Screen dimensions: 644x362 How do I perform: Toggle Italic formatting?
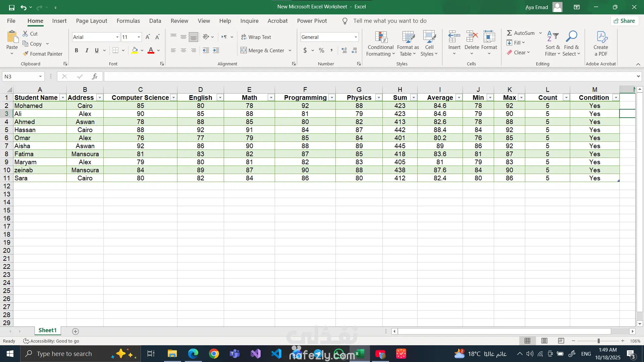87,50
